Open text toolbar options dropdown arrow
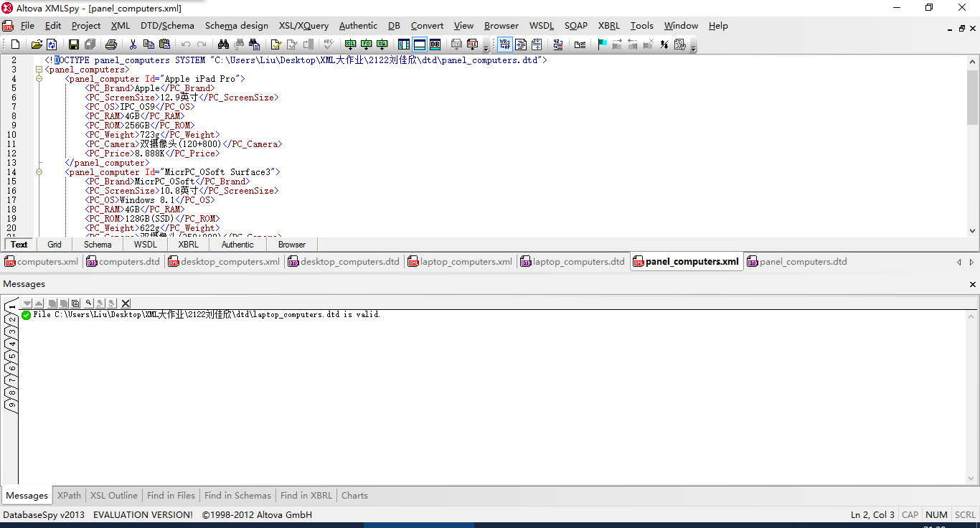Screen dimensions: 980x528 (x=693, y=48)
